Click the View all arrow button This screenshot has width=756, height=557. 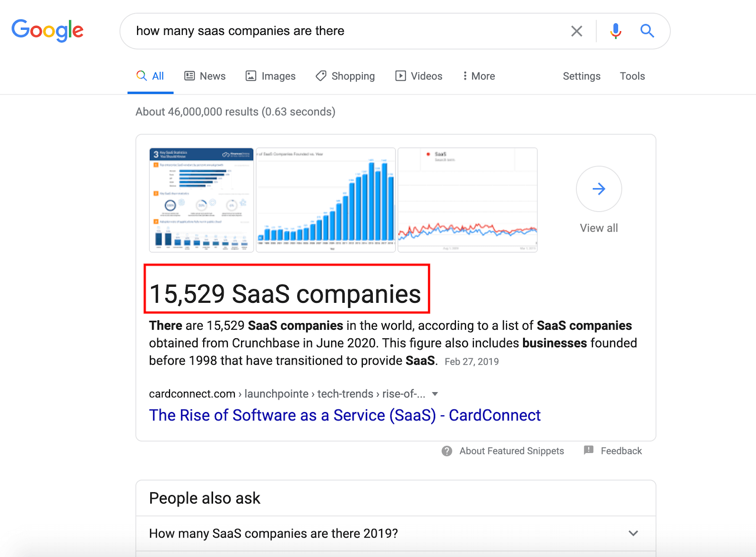click(599, 189)
